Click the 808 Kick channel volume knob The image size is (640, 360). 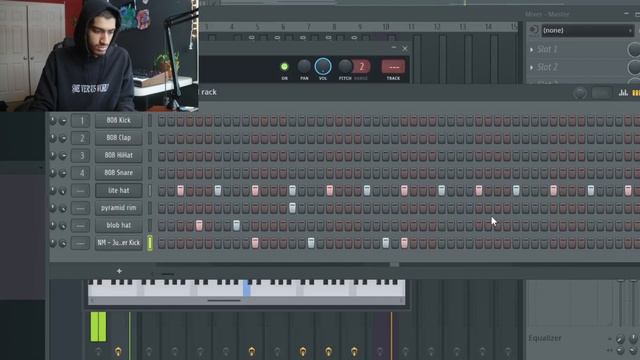point(63,121)
